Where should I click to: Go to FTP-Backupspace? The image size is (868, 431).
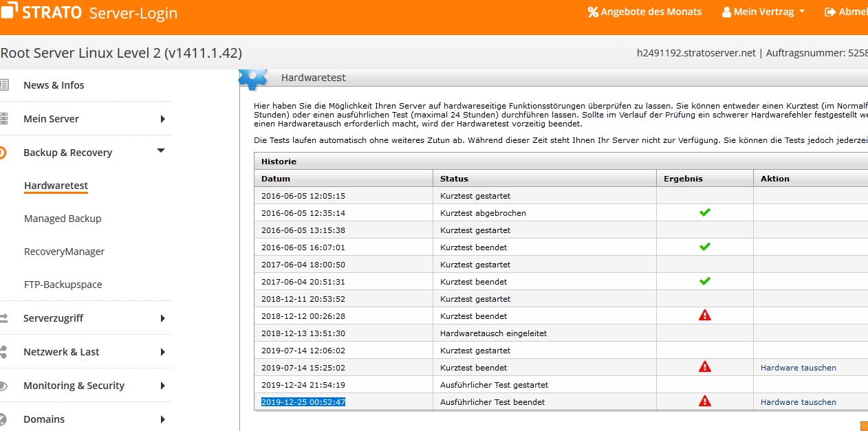(x=63, y=285)
